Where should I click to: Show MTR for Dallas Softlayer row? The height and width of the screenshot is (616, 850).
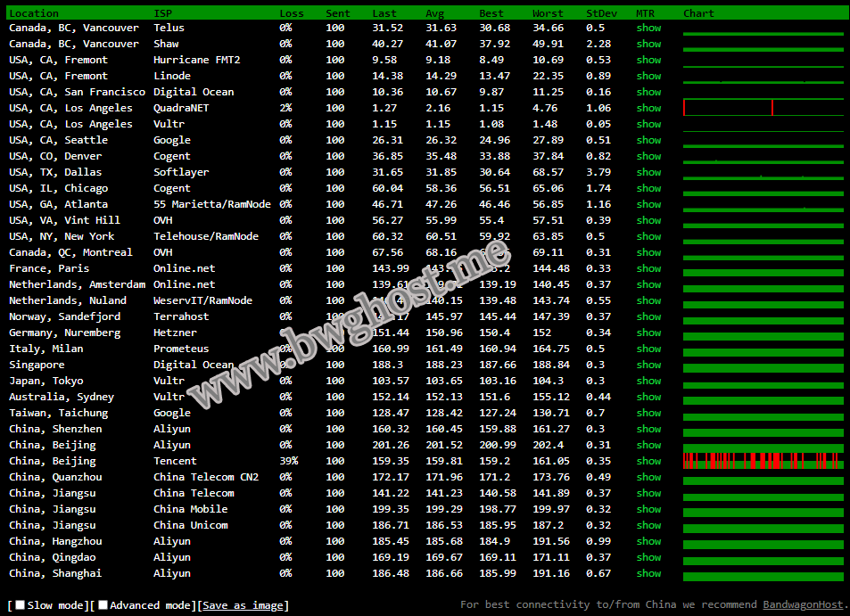tap(648, 172)
